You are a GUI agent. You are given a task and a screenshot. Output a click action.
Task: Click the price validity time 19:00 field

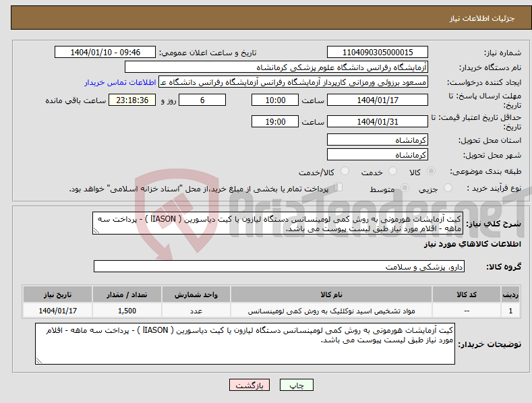(275, 121)
